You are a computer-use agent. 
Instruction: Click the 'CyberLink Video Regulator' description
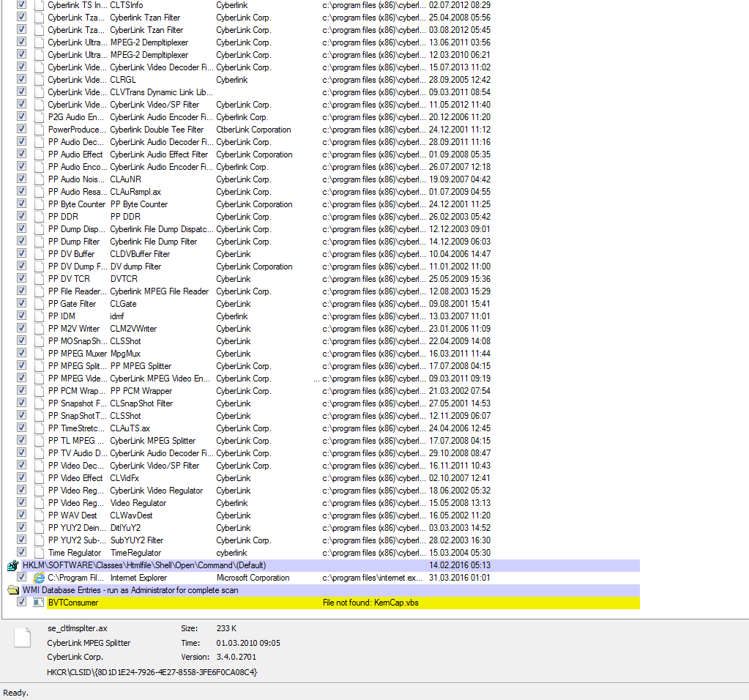point(157,491)
